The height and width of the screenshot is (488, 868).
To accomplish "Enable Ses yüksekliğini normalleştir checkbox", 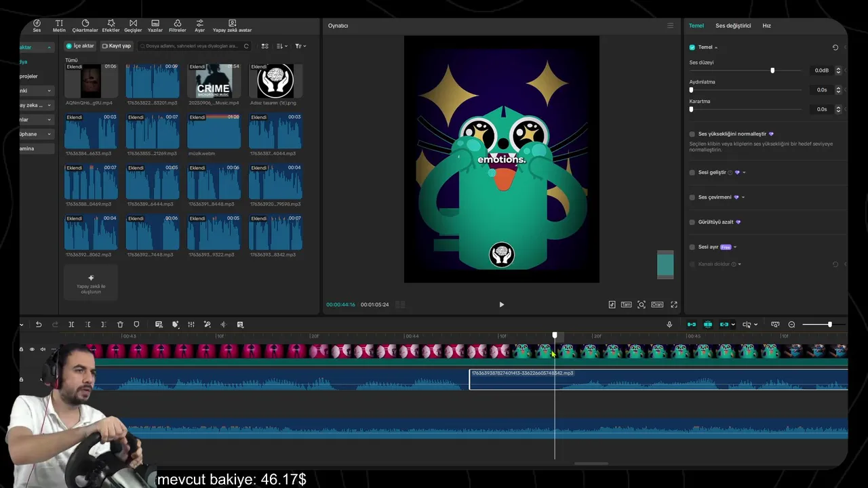I will (x=692, y=134).
